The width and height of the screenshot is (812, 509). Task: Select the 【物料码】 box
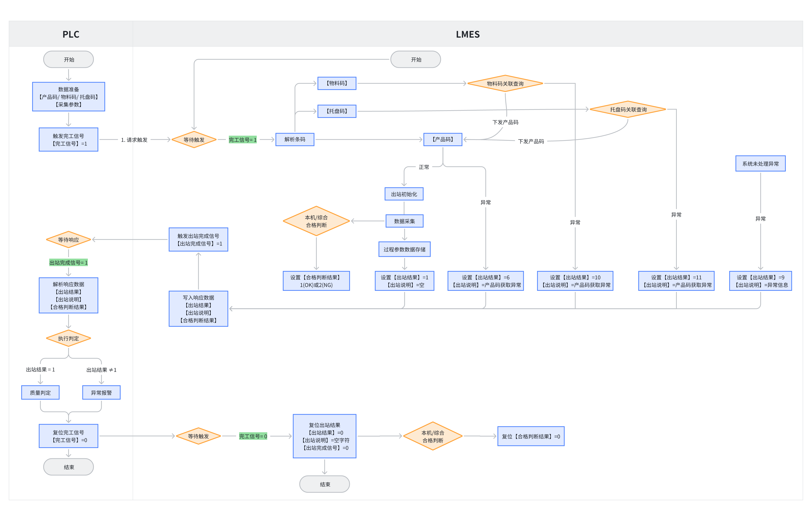pyautogui.click(x=337, y=83)
